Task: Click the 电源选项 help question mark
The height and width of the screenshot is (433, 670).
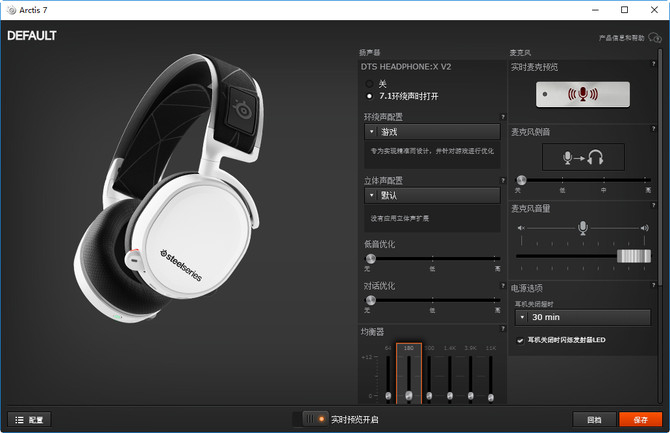Action: (653, 285)
